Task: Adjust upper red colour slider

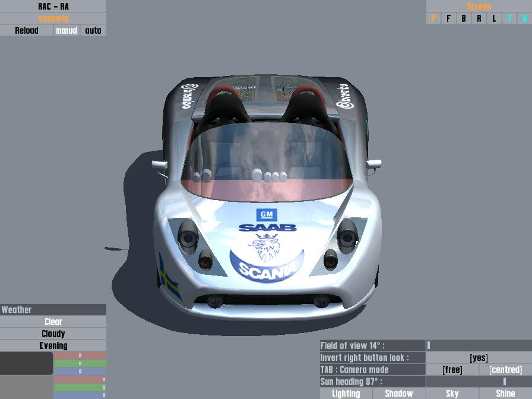Action: [80, 356]
